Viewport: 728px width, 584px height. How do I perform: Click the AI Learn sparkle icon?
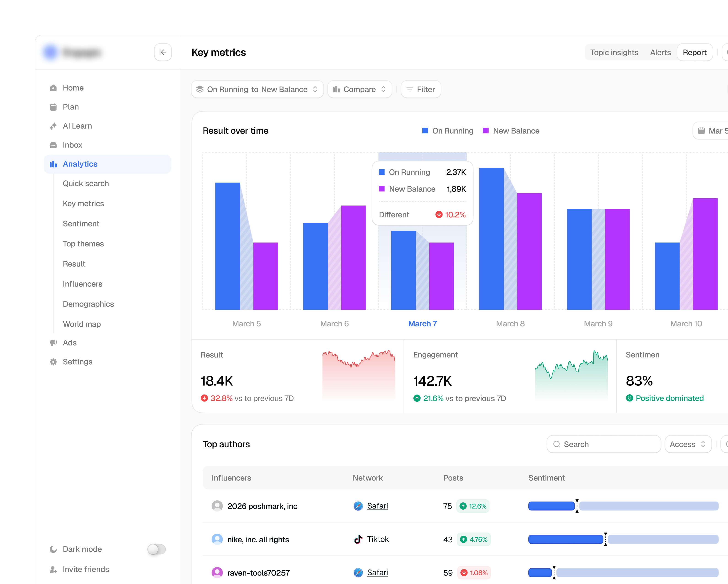point(53,126)
